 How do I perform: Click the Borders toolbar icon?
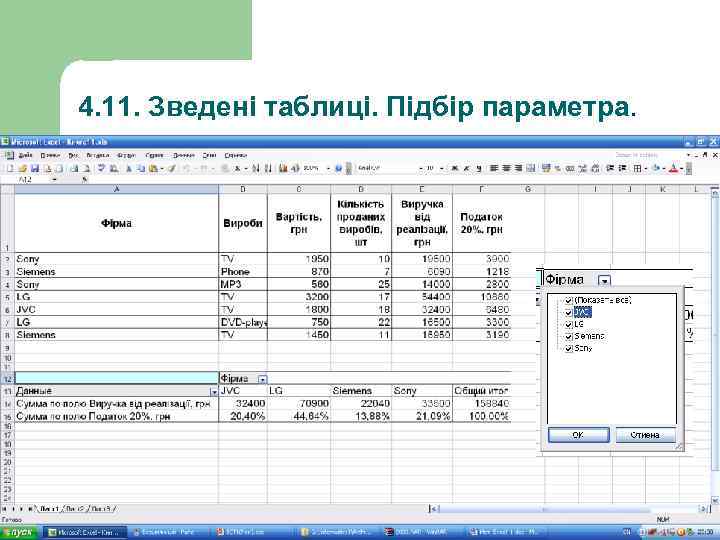coord(637,169)
